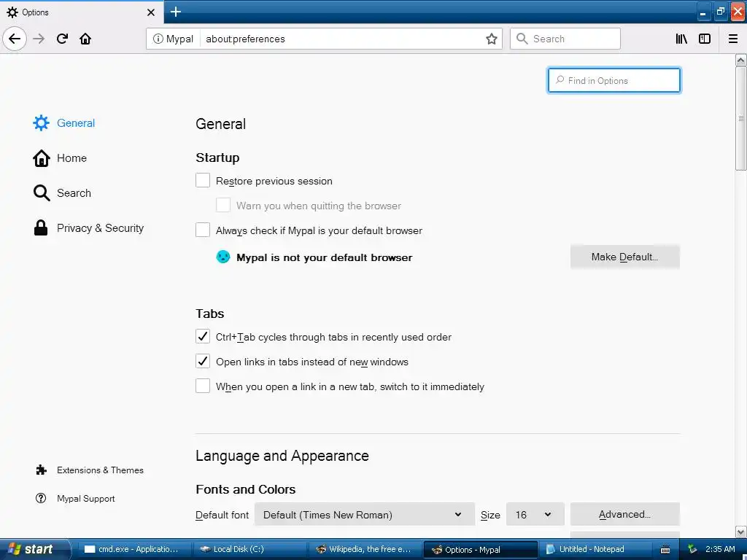Go back using the back arrow button
The height and width of the screenshot is (560, 747).
pyautogui.click(x=15, y=39)
